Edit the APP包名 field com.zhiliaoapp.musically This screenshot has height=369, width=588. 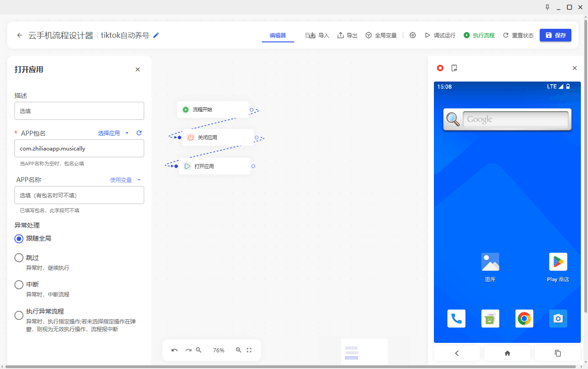point(79,148)
